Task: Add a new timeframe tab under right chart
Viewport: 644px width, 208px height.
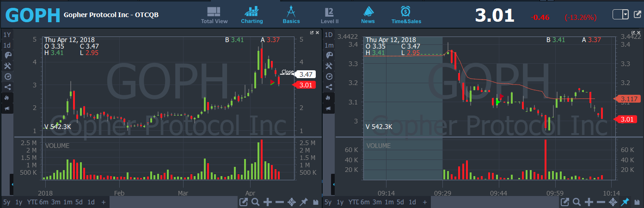Action: click(425, 202)
